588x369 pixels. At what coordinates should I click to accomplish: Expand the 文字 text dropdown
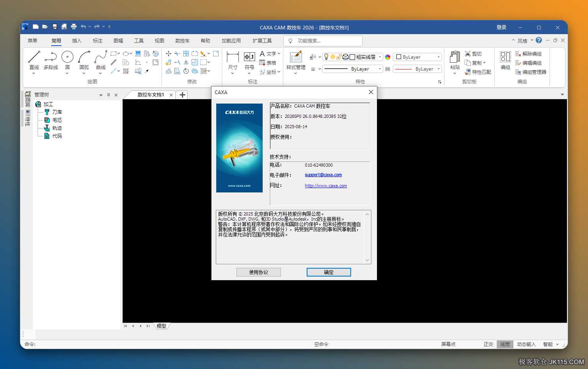tap(279, 54)
